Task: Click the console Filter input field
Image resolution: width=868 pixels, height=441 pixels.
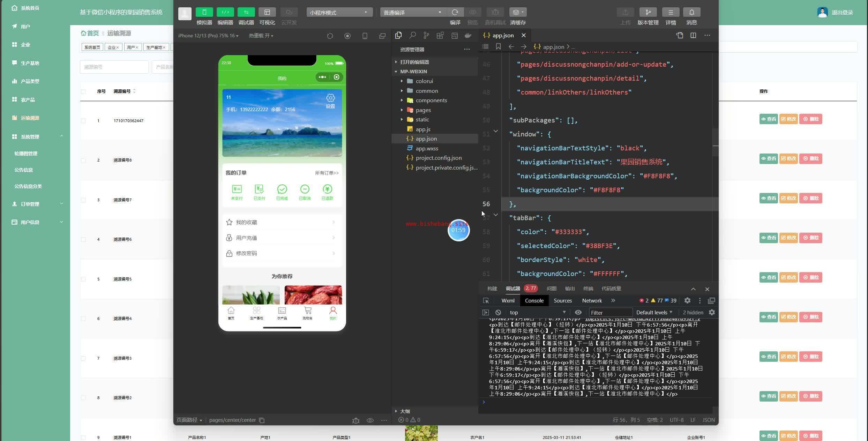Action: (x=610, y=312)
